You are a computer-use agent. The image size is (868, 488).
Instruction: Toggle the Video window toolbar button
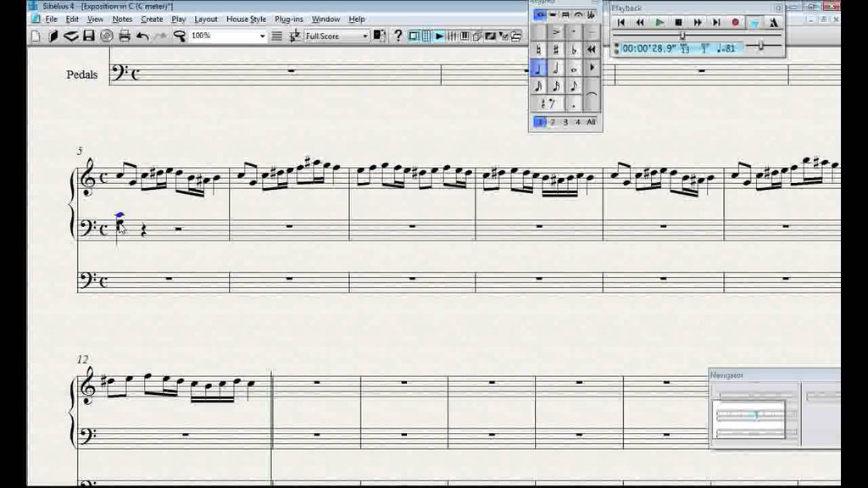(490, 36)
